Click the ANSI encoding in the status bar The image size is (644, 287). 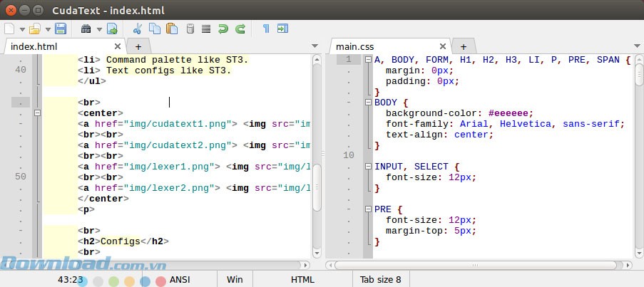click(180, 280)
